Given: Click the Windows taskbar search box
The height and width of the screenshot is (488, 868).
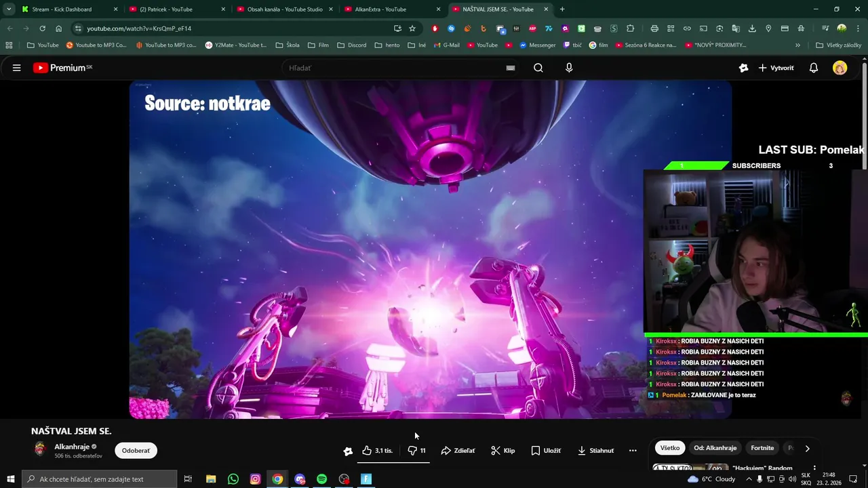Looking at the screenshot, I should [100, 479].
